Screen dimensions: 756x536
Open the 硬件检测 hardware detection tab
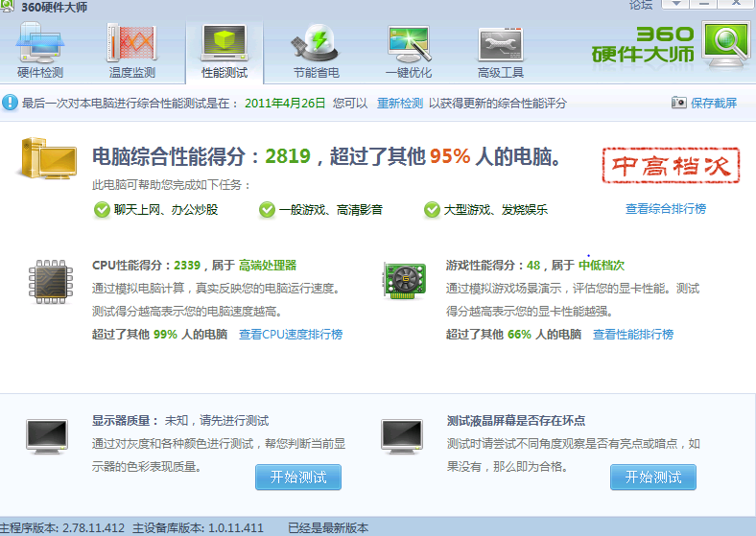[x=40, y=52]
